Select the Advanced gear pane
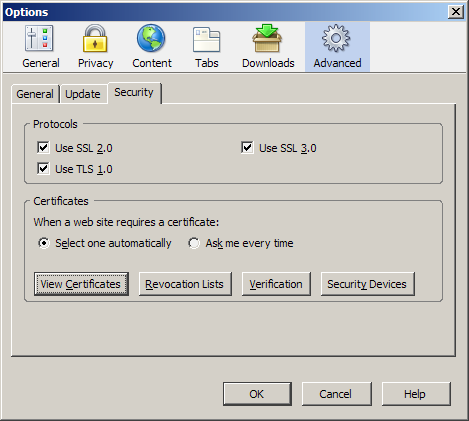 tap(337, 47)
